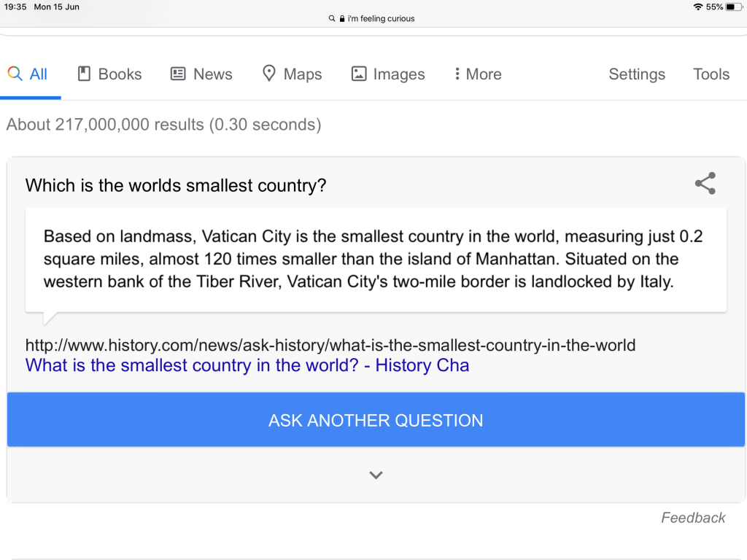This screenshot has height=560, width=747.
Task: Click the magnifier icon in the address bar
Action: point(333,19)
